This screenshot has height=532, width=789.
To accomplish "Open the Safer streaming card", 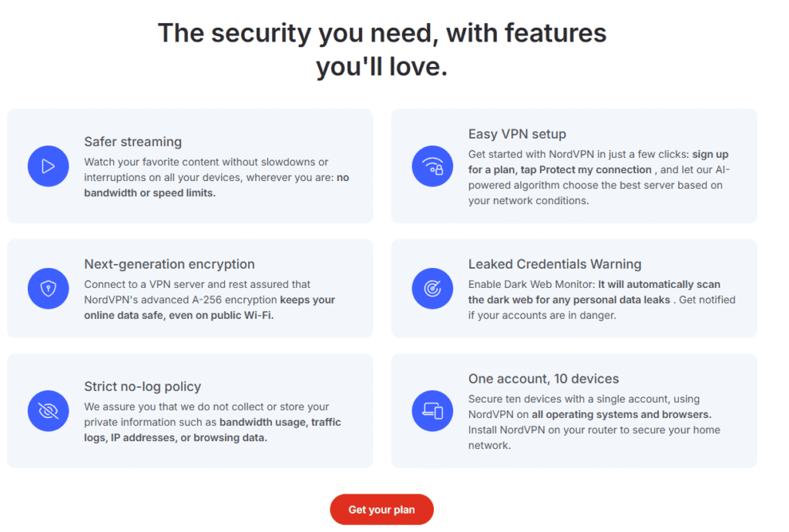I will [x=190, y=166].
